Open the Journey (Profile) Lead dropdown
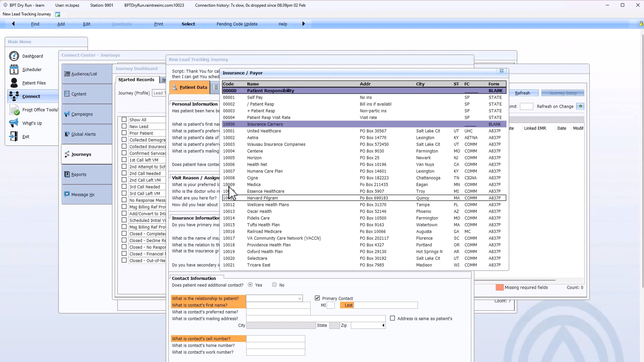 (159, 93)
